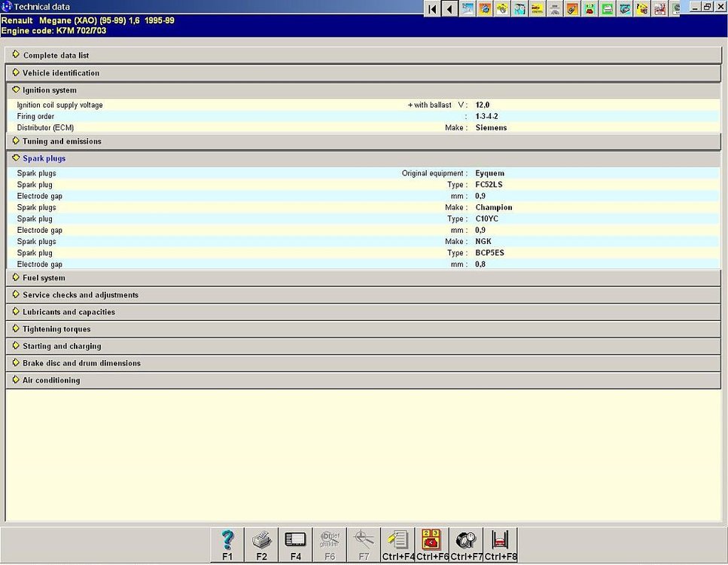Expand the Air conditioning section
Image resolution: width=728 pixels, height=565 pixels.
click(x=364, y=380)
